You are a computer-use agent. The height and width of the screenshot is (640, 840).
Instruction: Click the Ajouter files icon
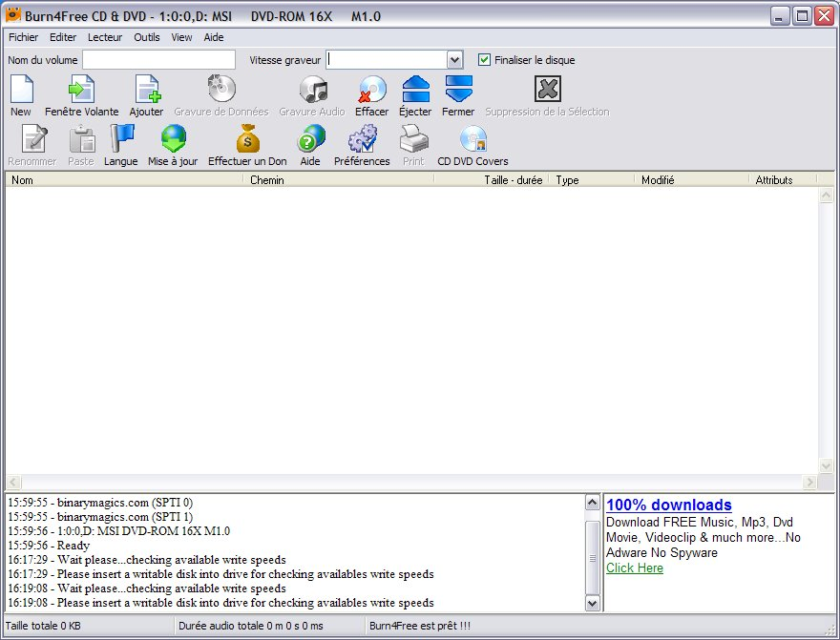coord(147,89)
